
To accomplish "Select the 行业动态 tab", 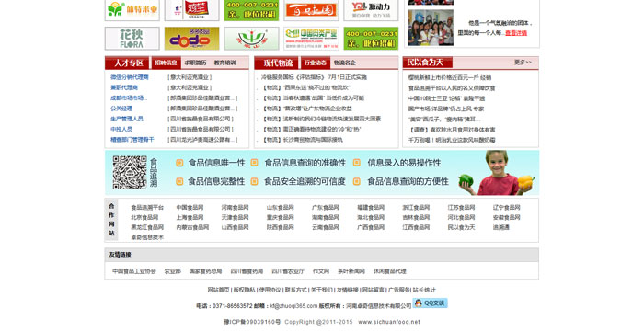I will coord(316,63).
